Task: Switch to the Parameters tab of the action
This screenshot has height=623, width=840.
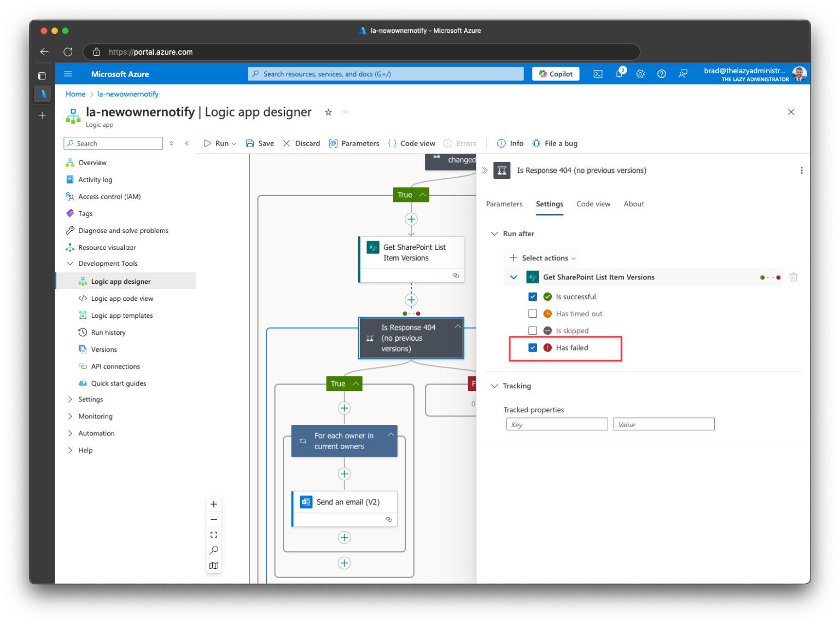Action: 504,204
